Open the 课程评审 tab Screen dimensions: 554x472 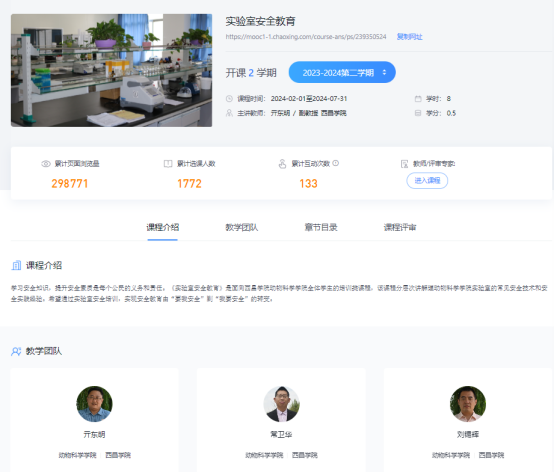click(400, 227)
